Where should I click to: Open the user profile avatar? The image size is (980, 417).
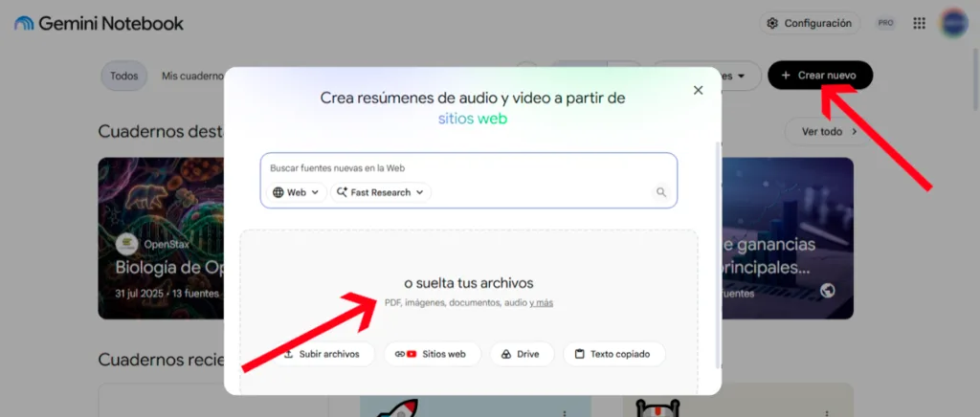point(954,23)
